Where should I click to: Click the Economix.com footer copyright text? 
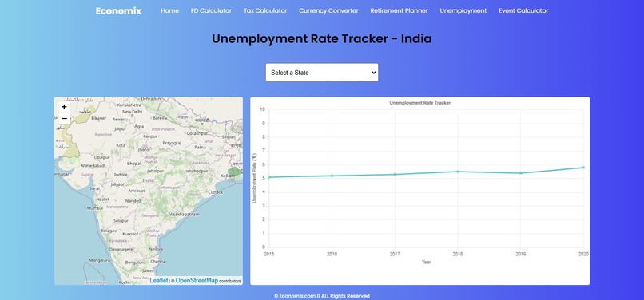coord(322,296)
